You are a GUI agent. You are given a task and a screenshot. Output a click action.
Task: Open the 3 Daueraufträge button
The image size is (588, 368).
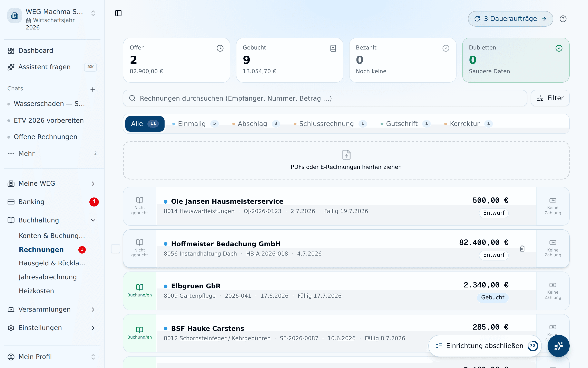coord(510,19)
